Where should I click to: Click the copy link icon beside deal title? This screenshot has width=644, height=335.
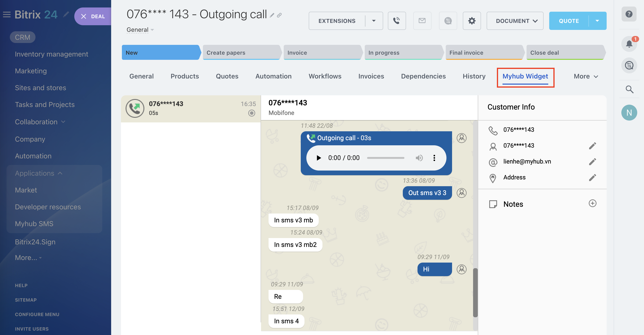tap(279, 15)
